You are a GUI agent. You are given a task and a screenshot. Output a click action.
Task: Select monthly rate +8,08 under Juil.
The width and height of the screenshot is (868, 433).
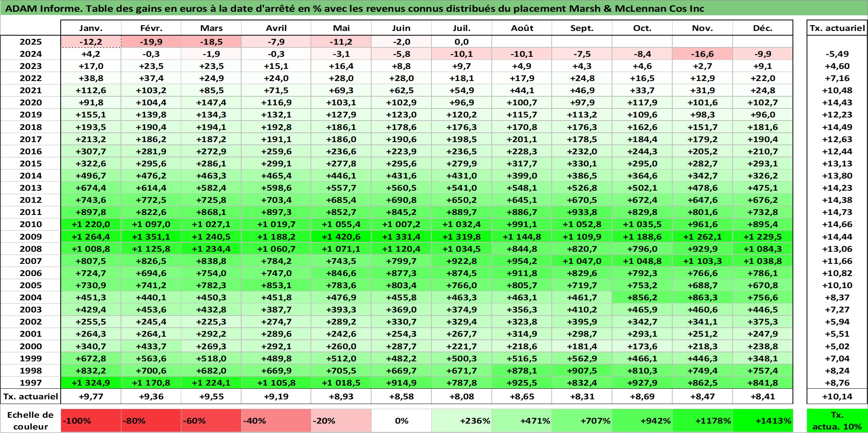(x=462, y=396)
